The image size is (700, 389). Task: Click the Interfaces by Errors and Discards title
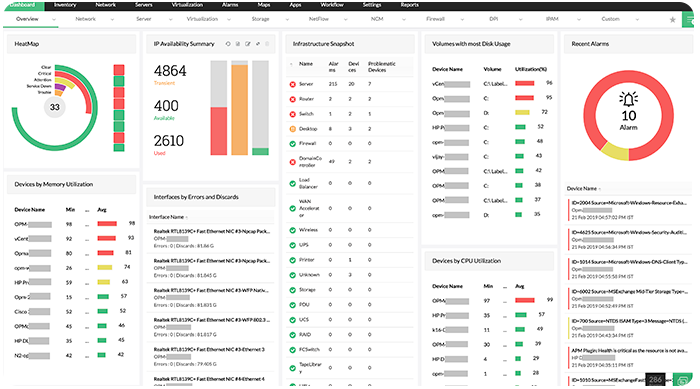(x=196, y=197)
